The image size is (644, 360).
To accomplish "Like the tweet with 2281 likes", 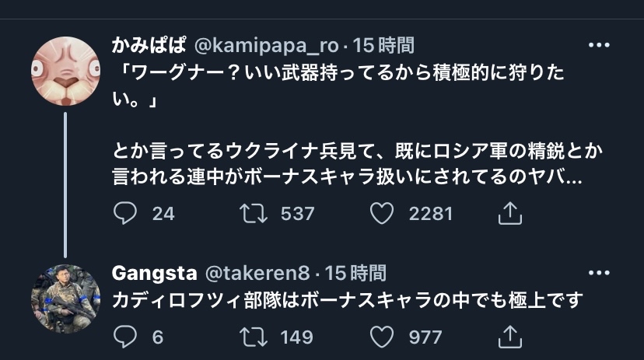I will [381, 213].
